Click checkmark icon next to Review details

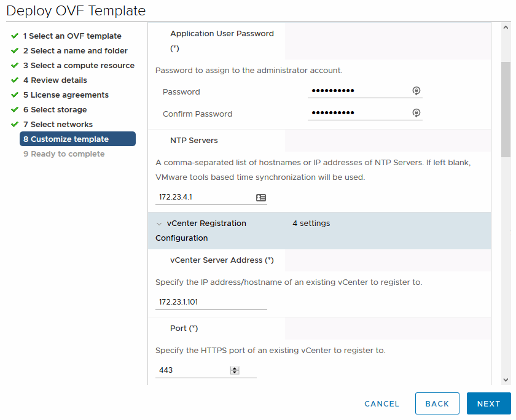15,80
